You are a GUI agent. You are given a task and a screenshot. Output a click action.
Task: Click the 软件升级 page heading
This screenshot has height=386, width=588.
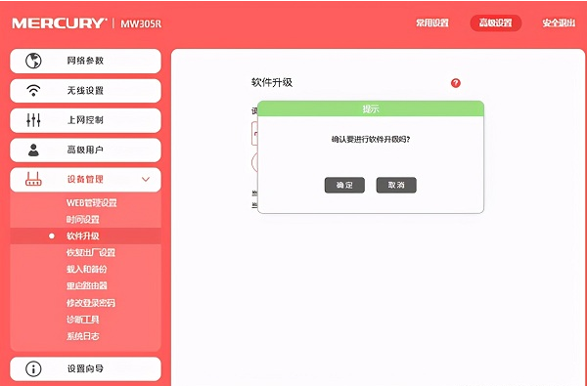272,83
